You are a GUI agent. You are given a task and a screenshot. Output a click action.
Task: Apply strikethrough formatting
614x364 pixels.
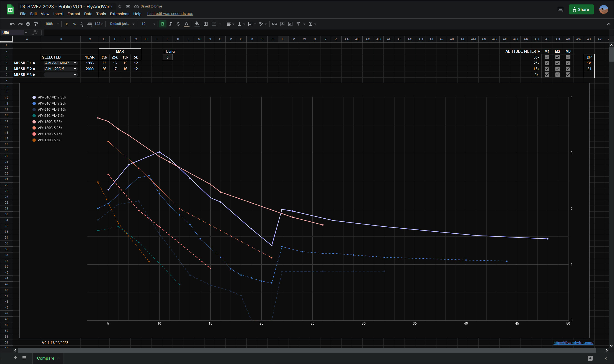tap(178, 24)
